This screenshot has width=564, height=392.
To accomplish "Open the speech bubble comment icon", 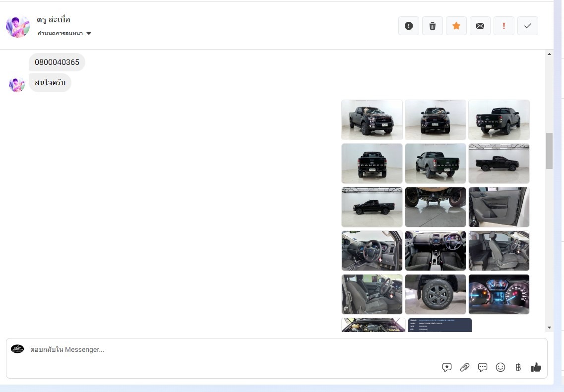I will (482, 367).
